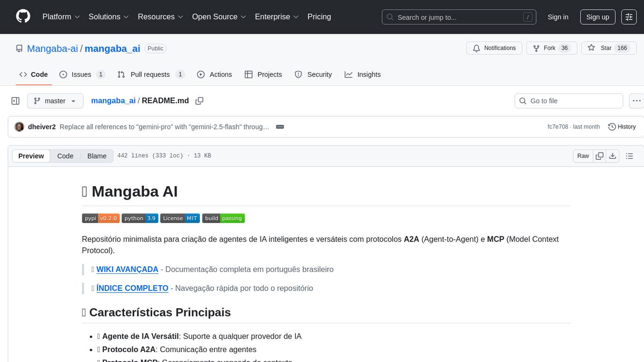644x362 pixels.
Task: Click the fork count 36
Action: click(x=564, y=48)
